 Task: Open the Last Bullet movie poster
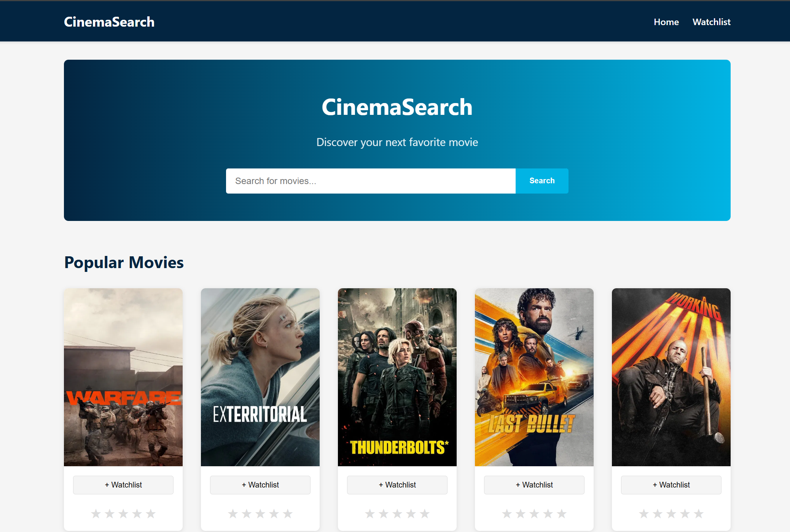click(534, 377)
